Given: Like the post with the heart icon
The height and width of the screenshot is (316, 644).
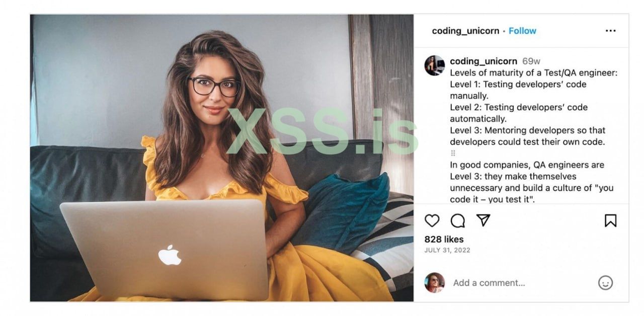Looking at the screenshot, I should point(432,220).
